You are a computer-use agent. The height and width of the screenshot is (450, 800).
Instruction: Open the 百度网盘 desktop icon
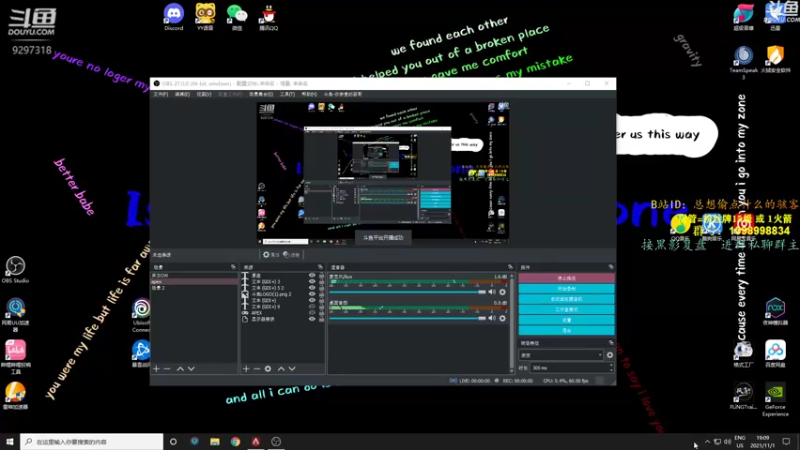775,354
